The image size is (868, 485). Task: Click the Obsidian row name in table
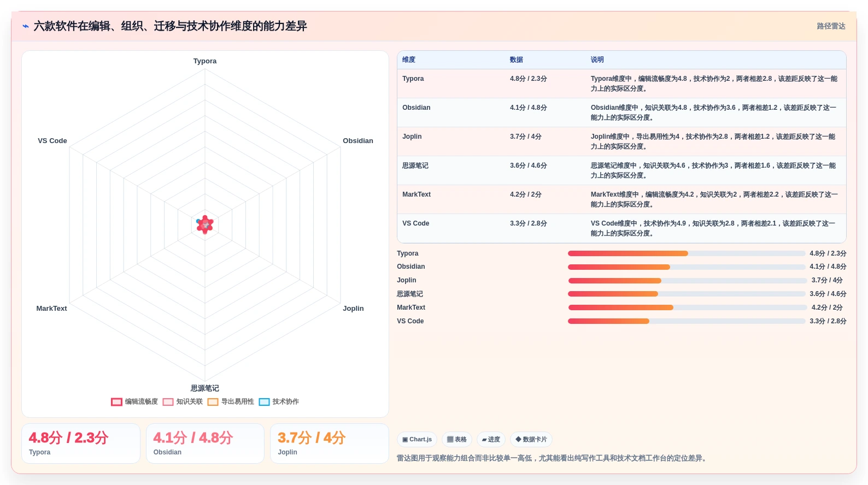[417, 108]
